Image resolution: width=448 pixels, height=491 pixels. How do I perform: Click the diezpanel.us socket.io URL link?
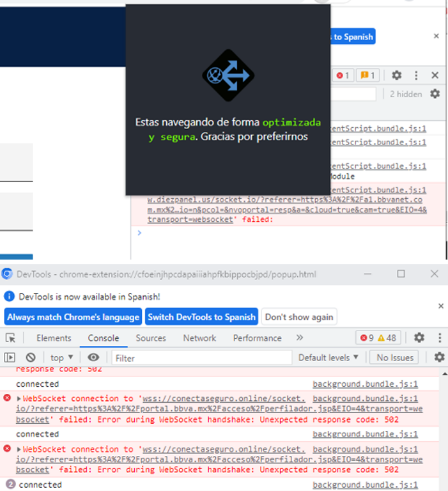(287, 210)
